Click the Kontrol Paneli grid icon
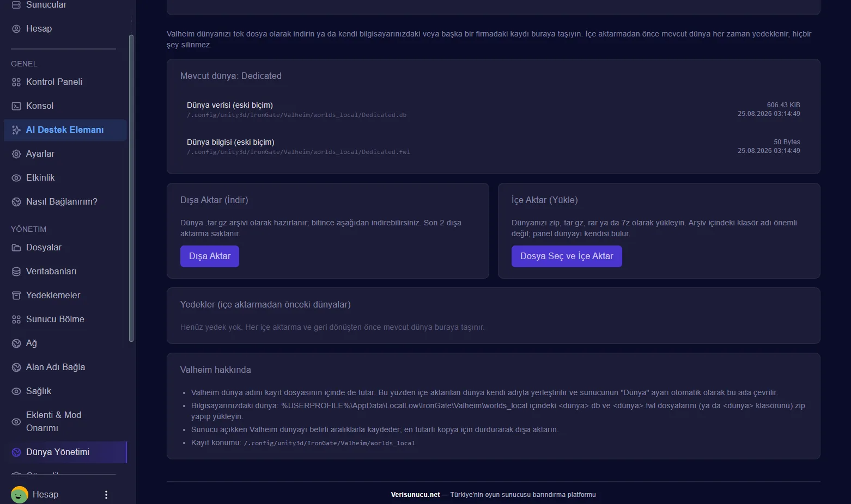 click(x=16, y=82)
